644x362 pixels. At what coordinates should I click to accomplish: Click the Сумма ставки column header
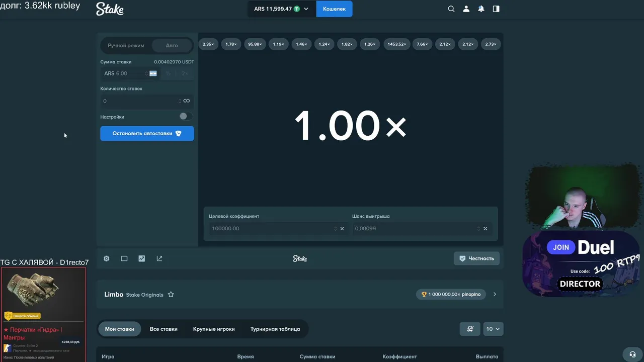coord(317,356)
